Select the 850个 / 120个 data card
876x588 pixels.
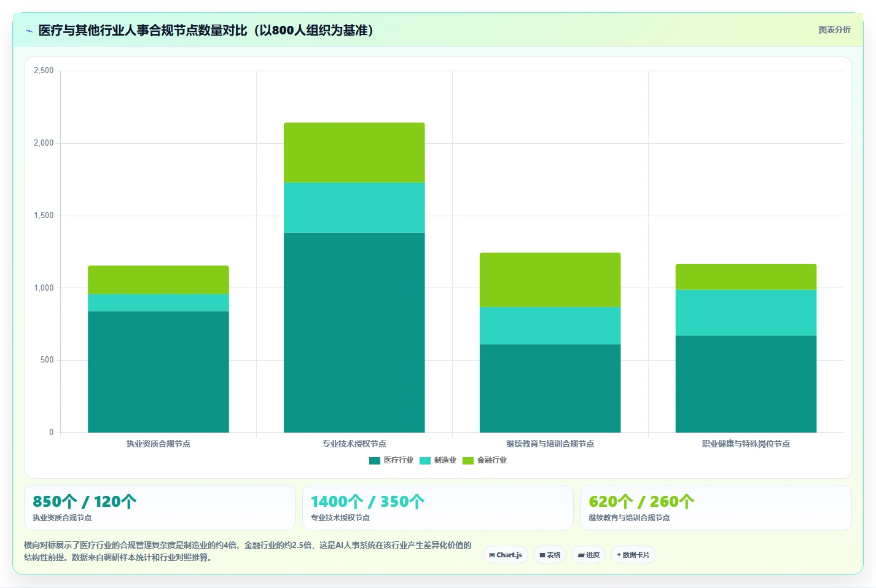160,508
